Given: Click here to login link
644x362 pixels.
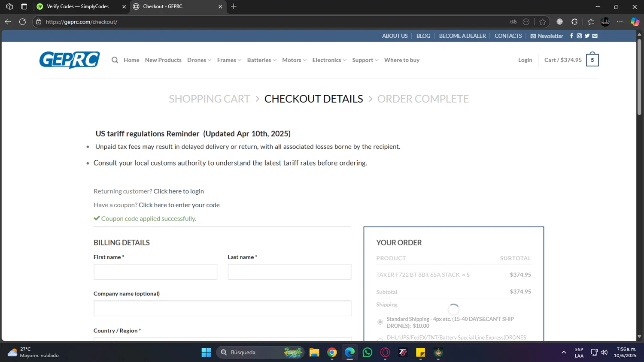Looking at the screenshot, I should click(x=179, y=191).
